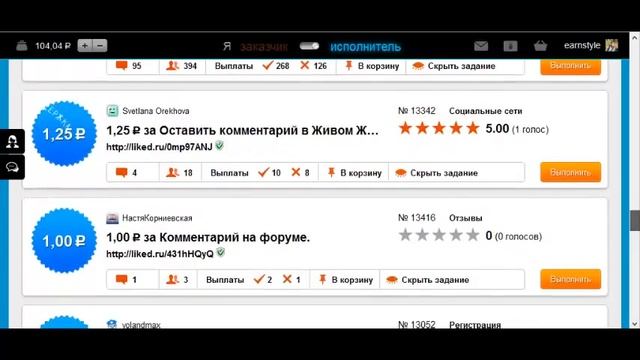Add top task to basket
The height and width of the screenshot is (360, 640).
click(x=372, y=66)
